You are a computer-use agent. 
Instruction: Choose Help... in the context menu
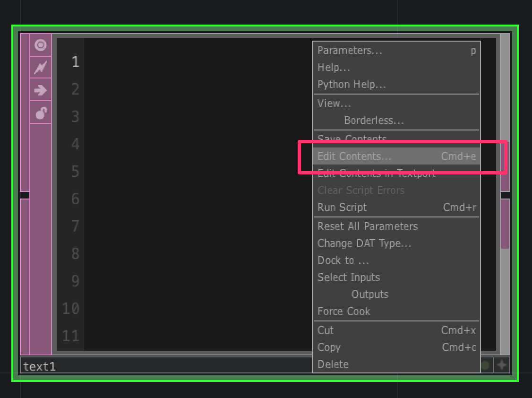click(x=396, y=68)
